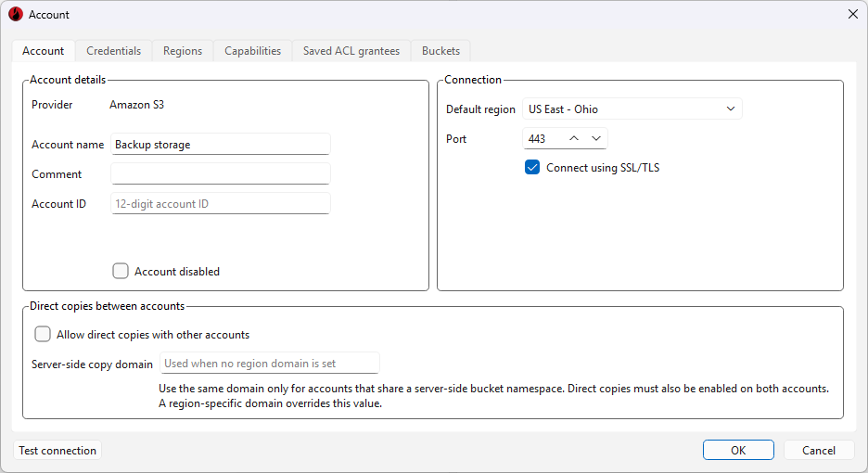Click the Amazon S3 provider text
The image size is (868, 473).
[136, 105]
